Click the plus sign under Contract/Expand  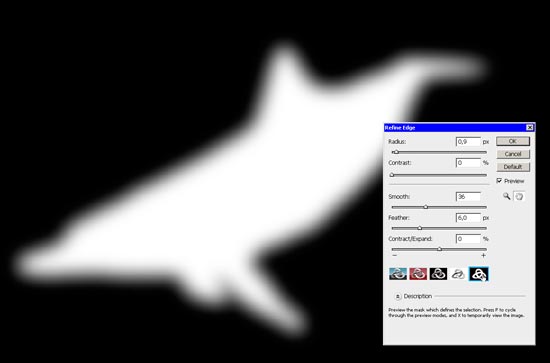pos(483,255)
